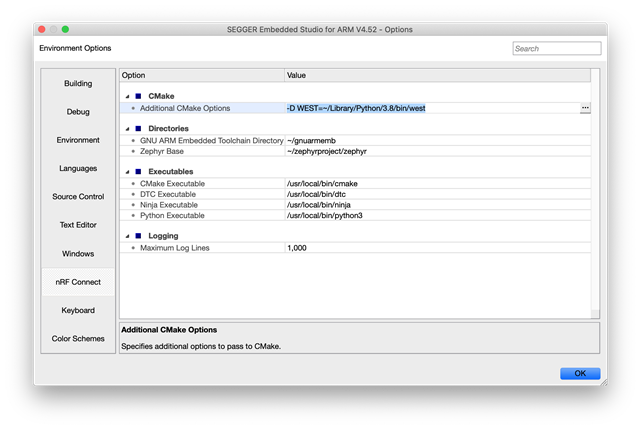The image size is (640, 429).
Task: Click the blue square icon beside CMake
Action: coord(138,96)
